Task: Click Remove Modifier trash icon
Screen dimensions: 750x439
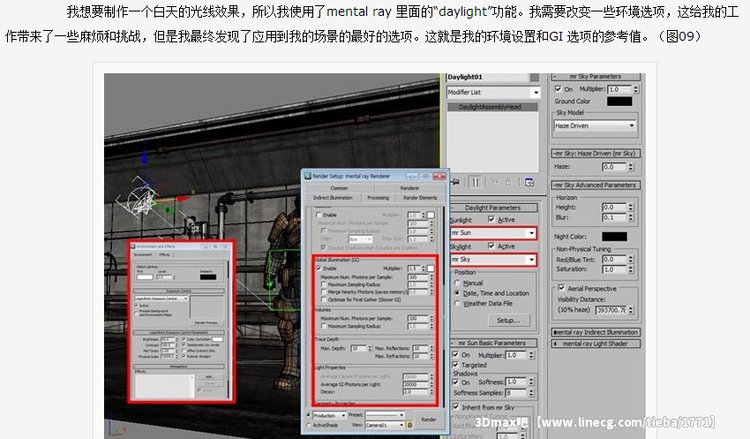Action: pos(508,182)
